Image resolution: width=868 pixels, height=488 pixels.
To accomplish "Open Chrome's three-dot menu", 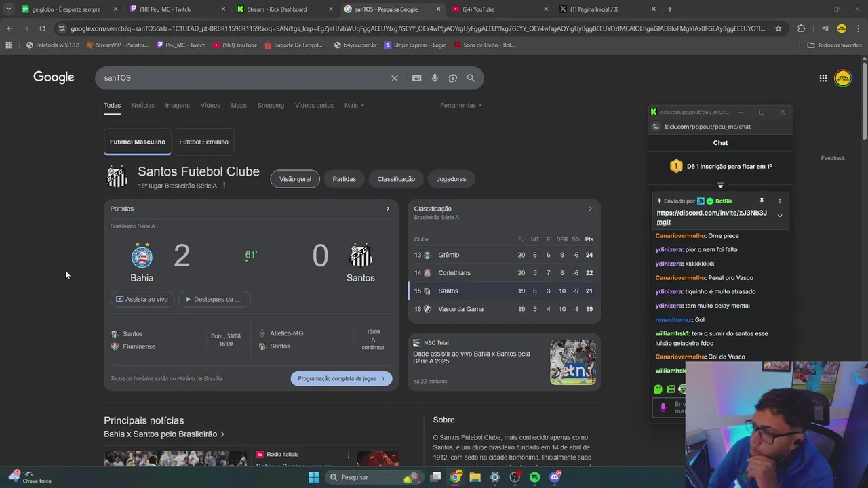I will 858,28.
